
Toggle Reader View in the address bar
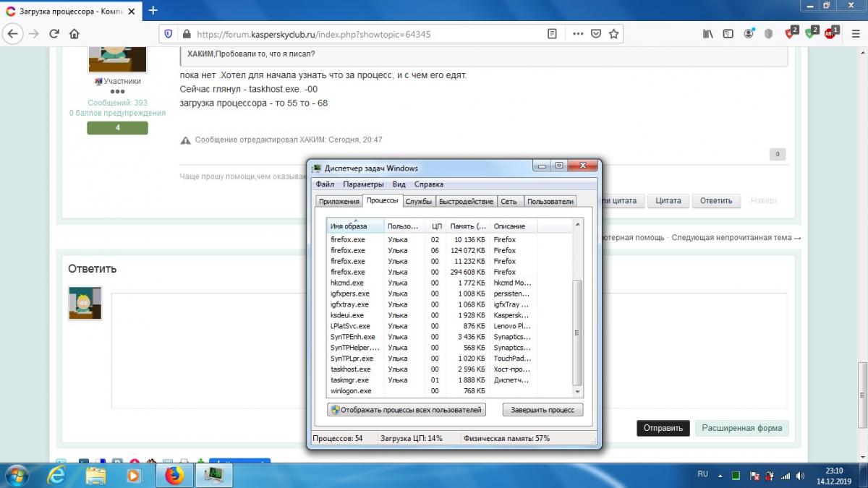pos(553,34)
